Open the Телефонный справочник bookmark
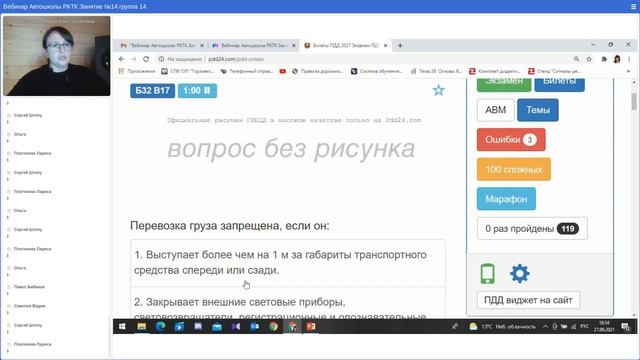The width and height of the screenshot is (640, 360). pos(247,71)
